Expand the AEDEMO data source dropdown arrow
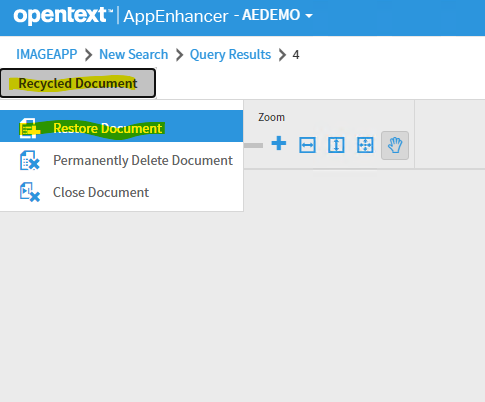The image size is (485, 402). click(309, 16)
